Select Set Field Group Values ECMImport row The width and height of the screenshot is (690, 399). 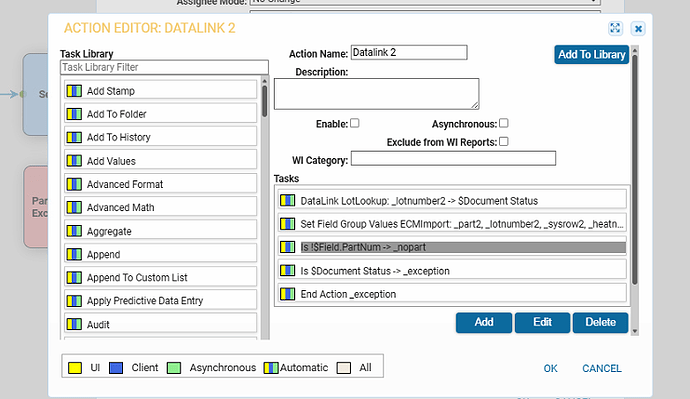[x=452, y=224]
